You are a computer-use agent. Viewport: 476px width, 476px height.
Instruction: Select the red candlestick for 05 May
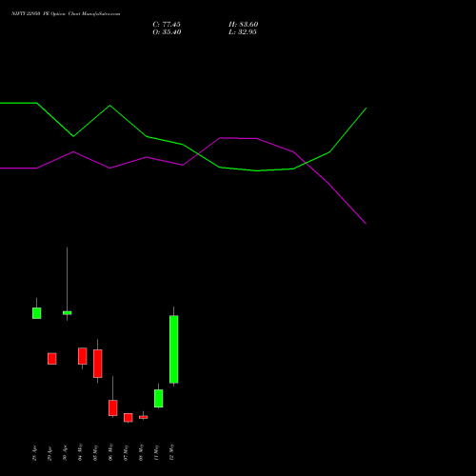tap(98, 364)
